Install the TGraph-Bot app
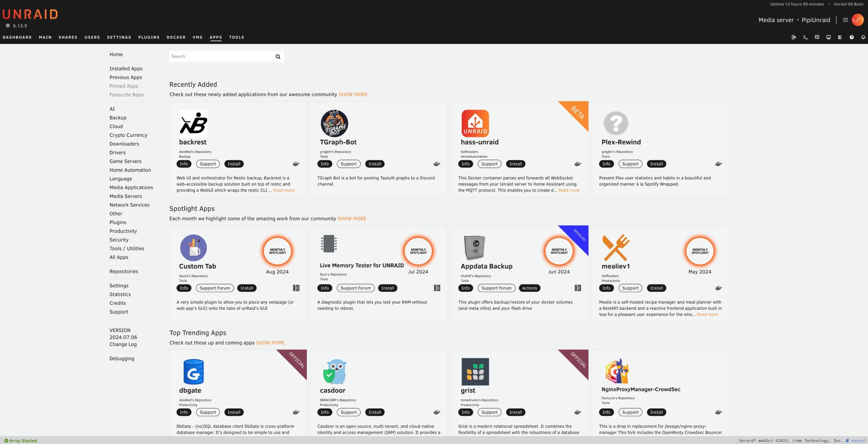Image resolution: width=868 pixels, height=444 pixels. pos(375,164)
